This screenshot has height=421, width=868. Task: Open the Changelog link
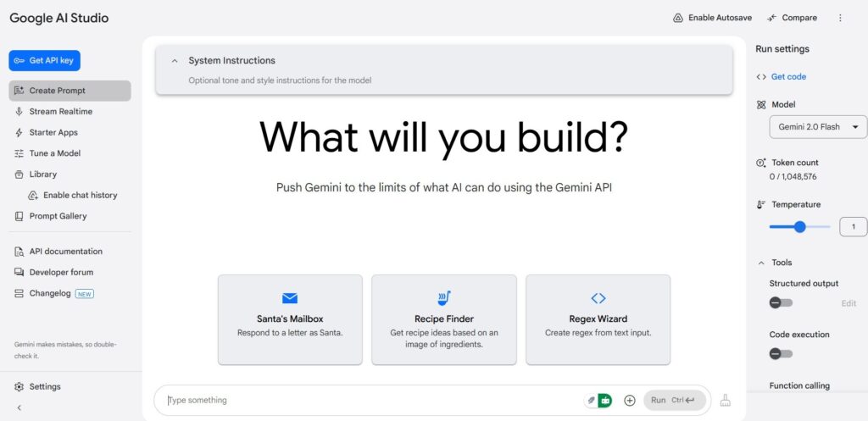pyautogui.click(x=50, y=293)
